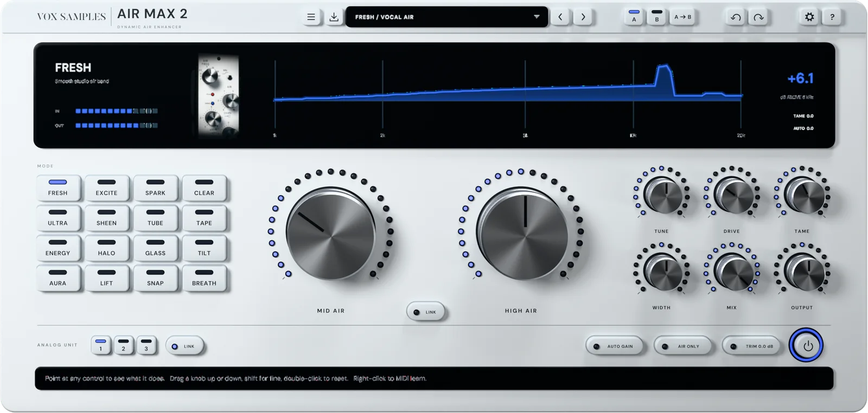Open settings with the gear icon
868x413 pixels.
[809, 17]
